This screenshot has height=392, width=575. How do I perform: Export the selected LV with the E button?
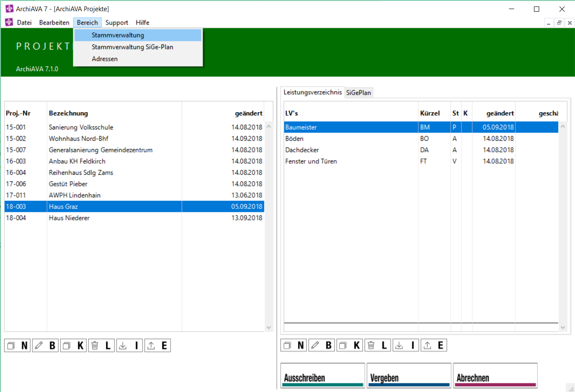pos(434,345)
